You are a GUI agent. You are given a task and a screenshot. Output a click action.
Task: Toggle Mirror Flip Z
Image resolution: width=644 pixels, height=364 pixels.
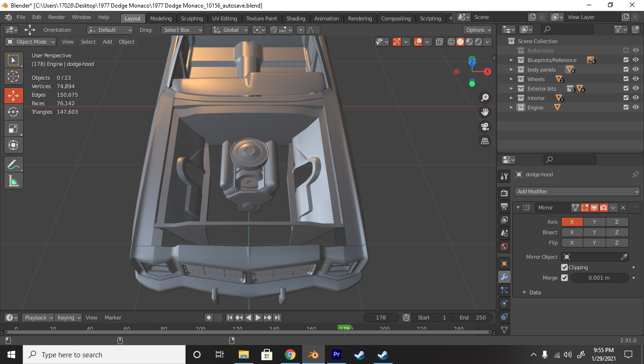tap(617, 243)
